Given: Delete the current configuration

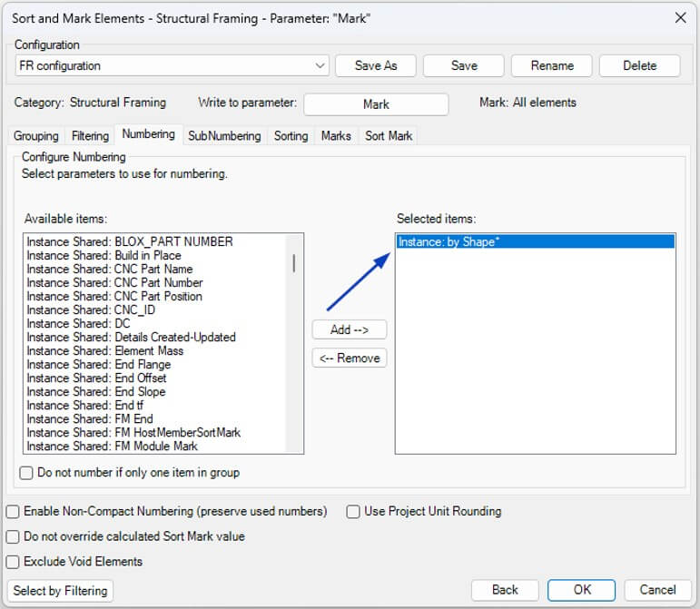Looking at the screenshot, I should [639, 65].
